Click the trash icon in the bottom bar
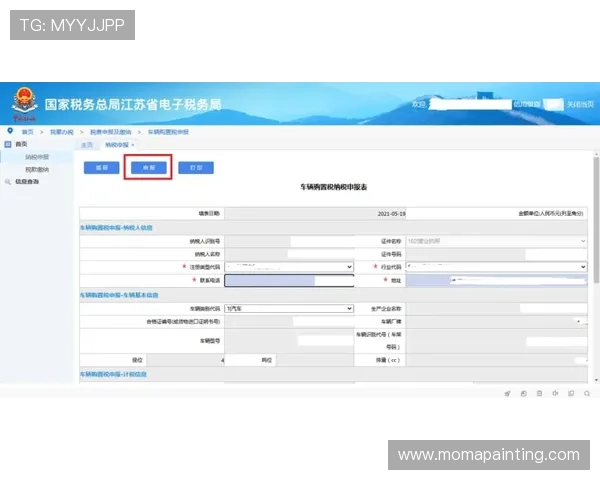 pyautogui.click(x=539, y=393)
